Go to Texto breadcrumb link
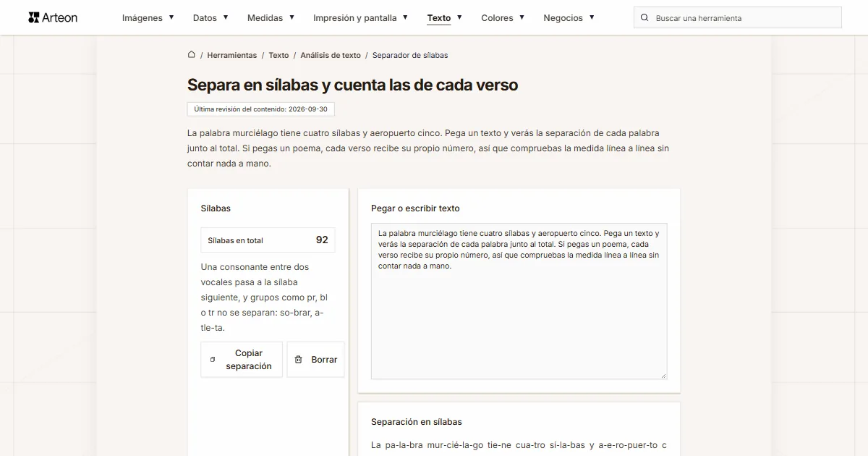868x456 pixels. click(x=278, y=55)
